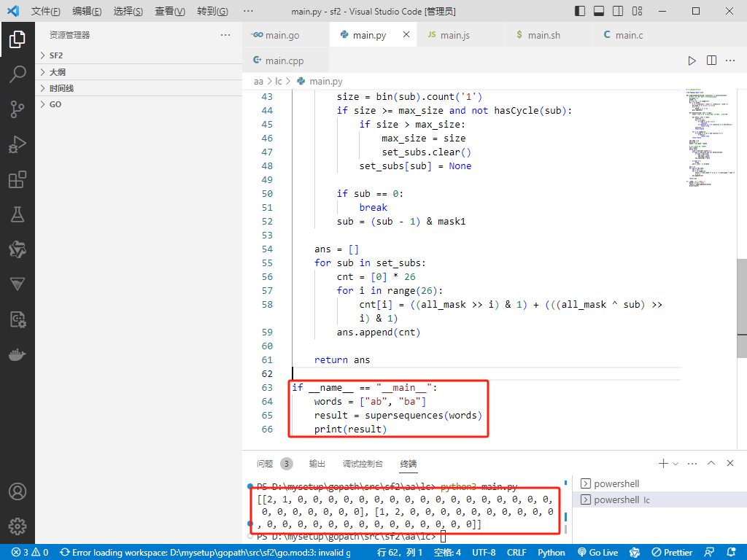Select the 终端 terminal panel tab

point(409,464)
